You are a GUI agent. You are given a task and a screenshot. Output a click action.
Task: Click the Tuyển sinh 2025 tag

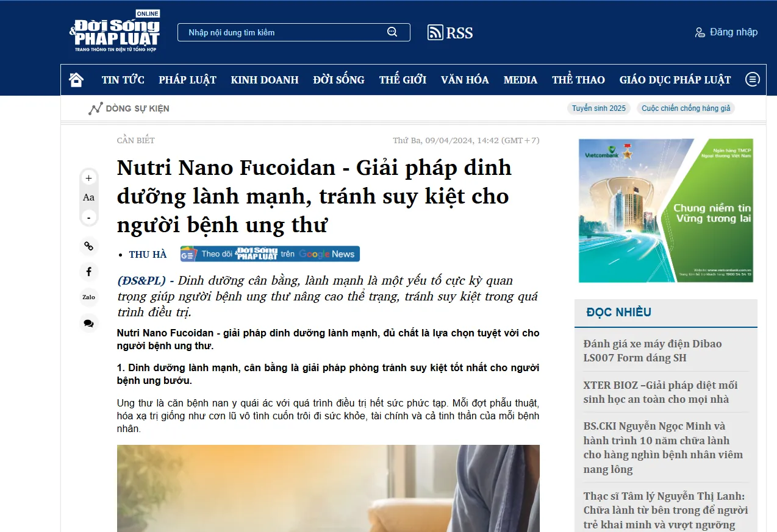599,108
